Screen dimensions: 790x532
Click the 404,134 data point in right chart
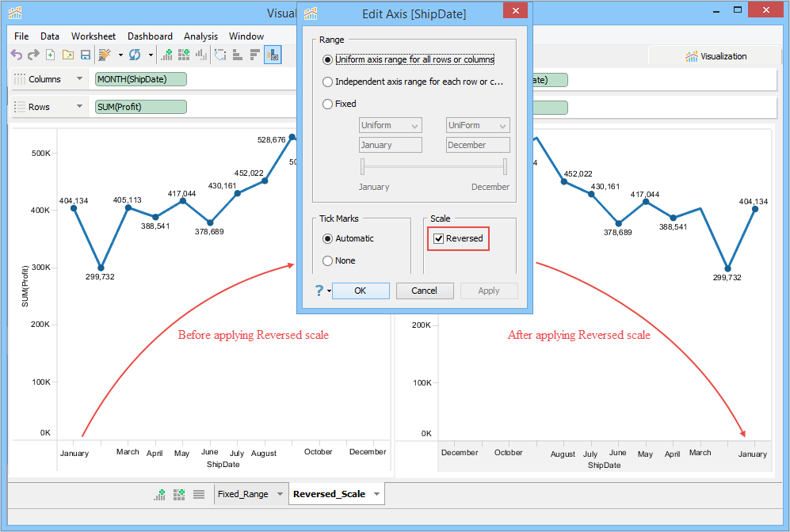pyautogui.click(x=754, y=209)
